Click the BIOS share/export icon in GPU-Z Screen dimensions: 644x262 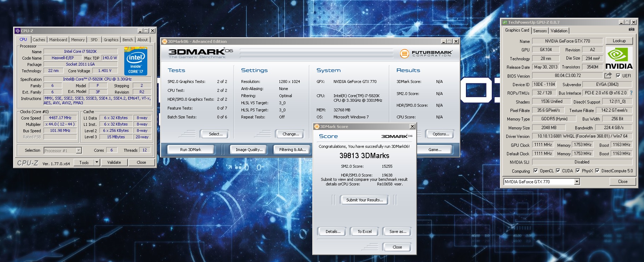point(608,75)
